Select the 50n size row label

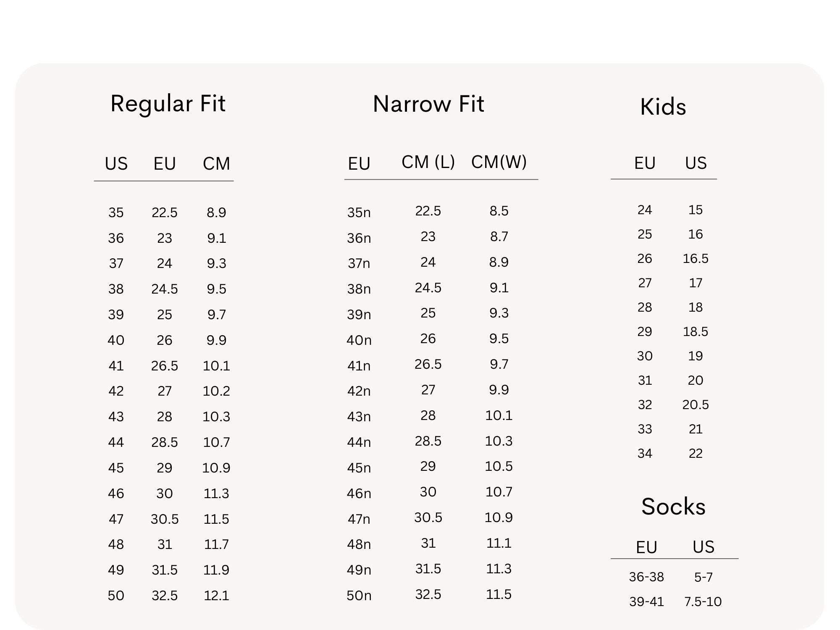tap(359, 596)
